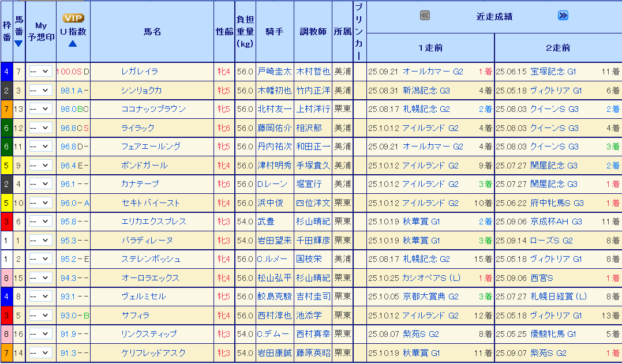Image resolution: width=622 pixels, height=364 pixels.
Task: Click the 調教師 column header
Action: tap(313, 32)
